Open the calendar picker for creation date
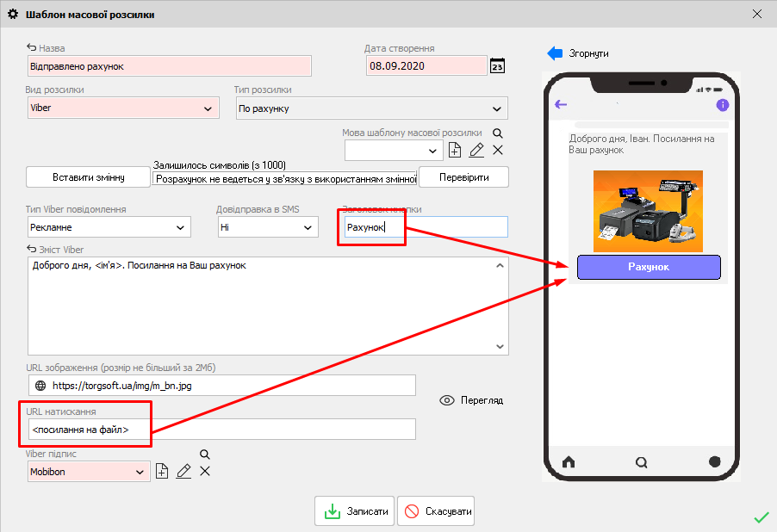The image size is (777, 532). pyautogui.click(x=497, y=66)
